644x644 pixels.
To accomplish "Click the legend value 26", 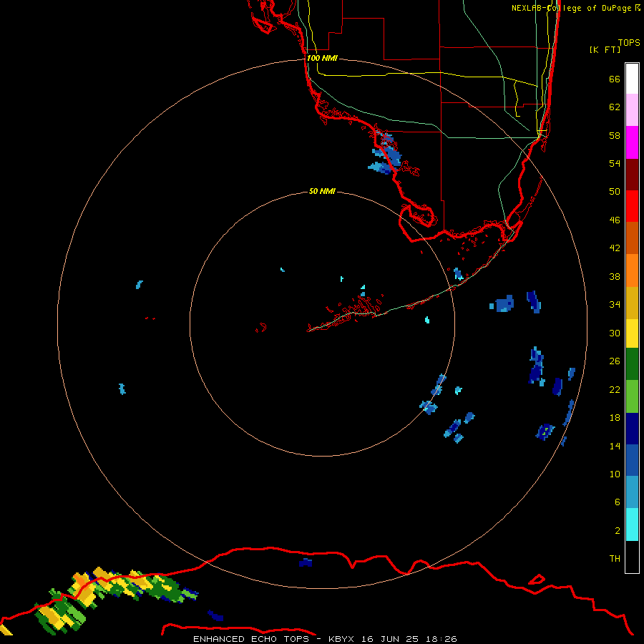I will pyautogui.click(x=615, y=361).
